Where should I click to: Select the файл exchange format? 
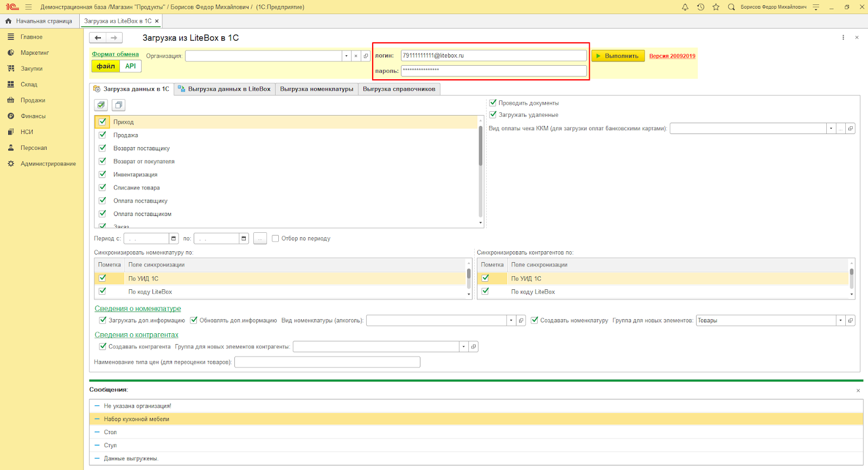(x=106, y=66)
